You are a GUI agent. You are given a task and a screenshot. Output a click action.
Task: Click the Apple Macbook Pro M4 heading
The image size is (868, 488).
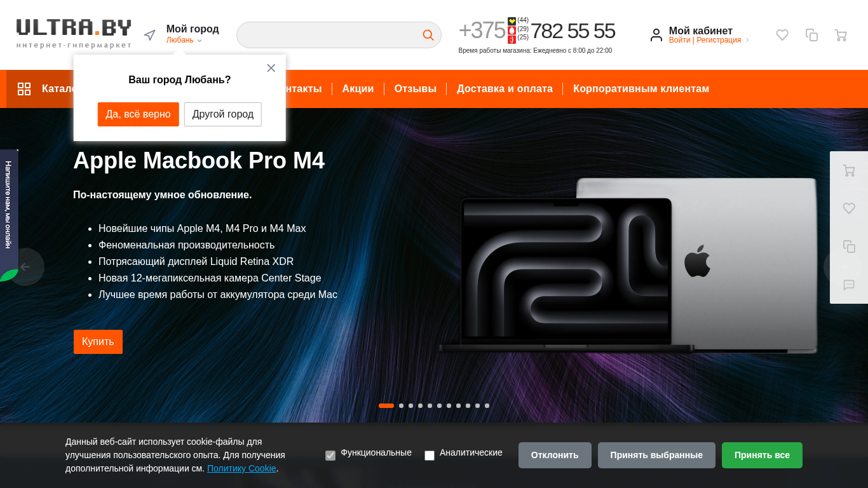(x=199, y=161)
